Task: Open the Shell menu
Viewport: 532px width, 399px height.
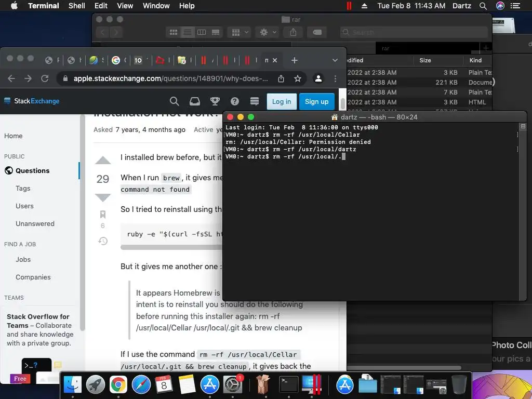Action: [x=77, y=6]
